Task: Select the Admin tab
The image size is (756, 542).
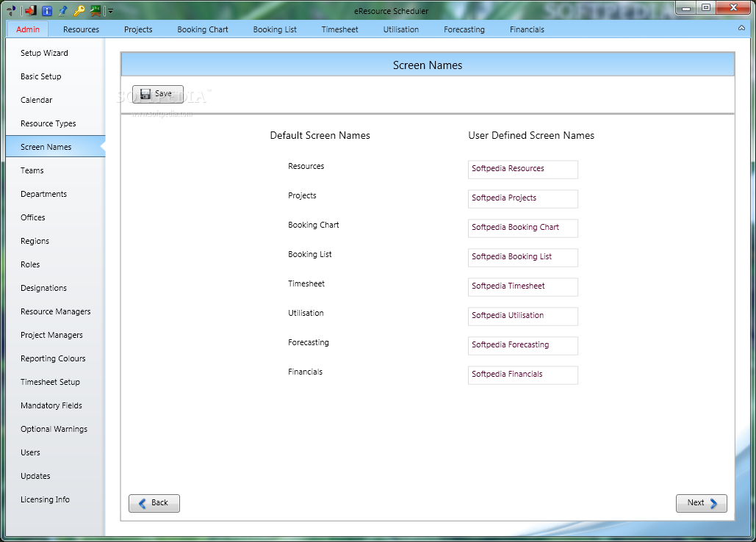Action: click(28, 29)
